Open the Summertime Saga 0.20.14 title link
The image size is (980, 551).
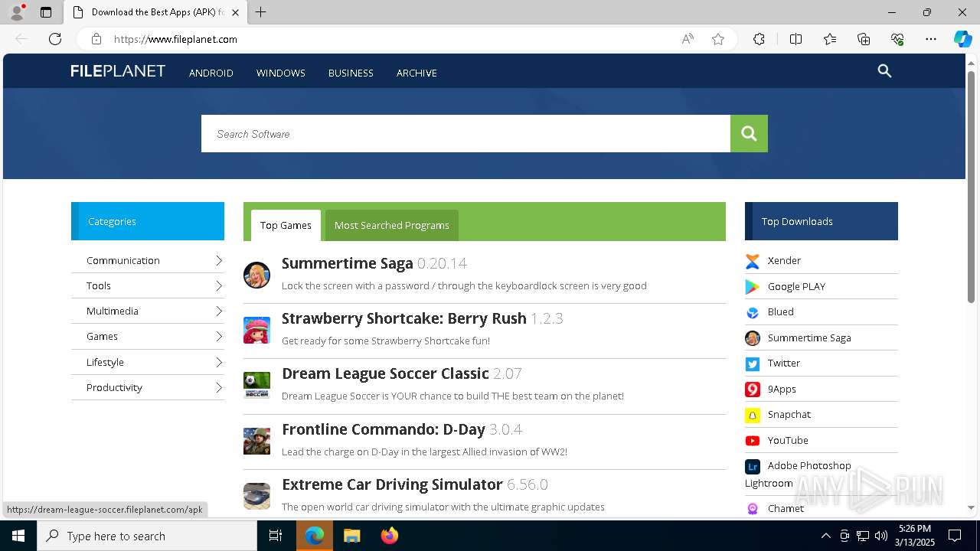[374, 263]
